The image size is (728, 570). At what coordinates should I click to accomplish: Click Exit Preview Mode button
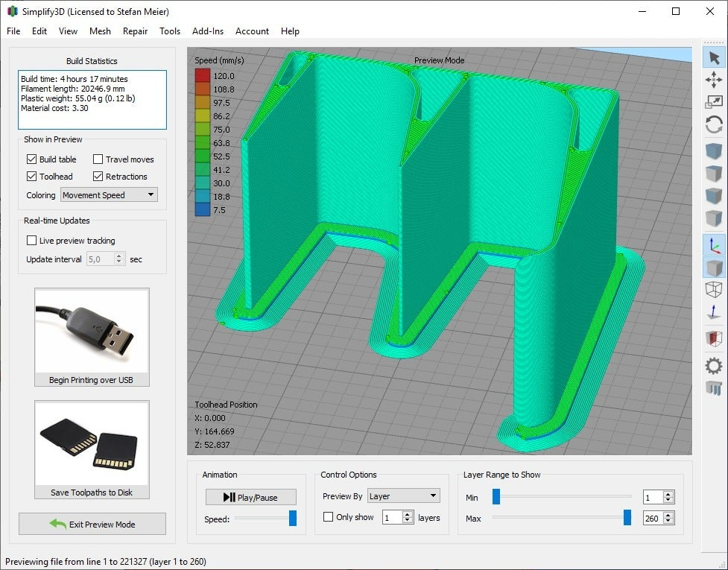click(x=92, y=524)
